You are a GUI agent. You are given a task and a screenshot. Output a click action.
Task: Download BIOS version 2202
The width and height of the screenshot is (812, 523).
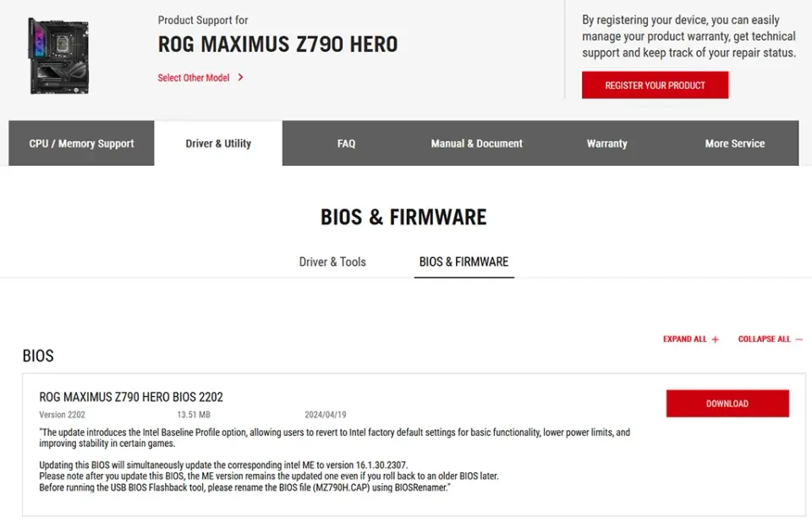point(727,404)
